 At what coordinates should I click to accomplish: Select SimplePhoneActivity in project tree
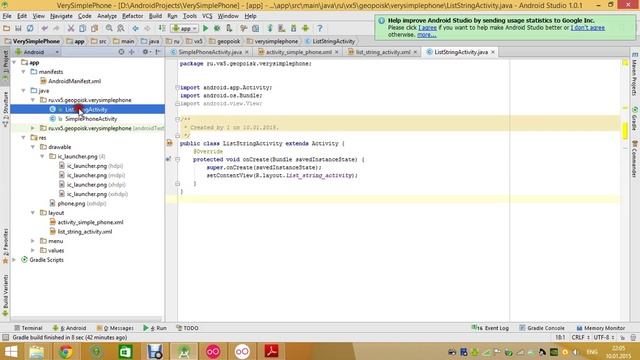[x=91, y=119]
